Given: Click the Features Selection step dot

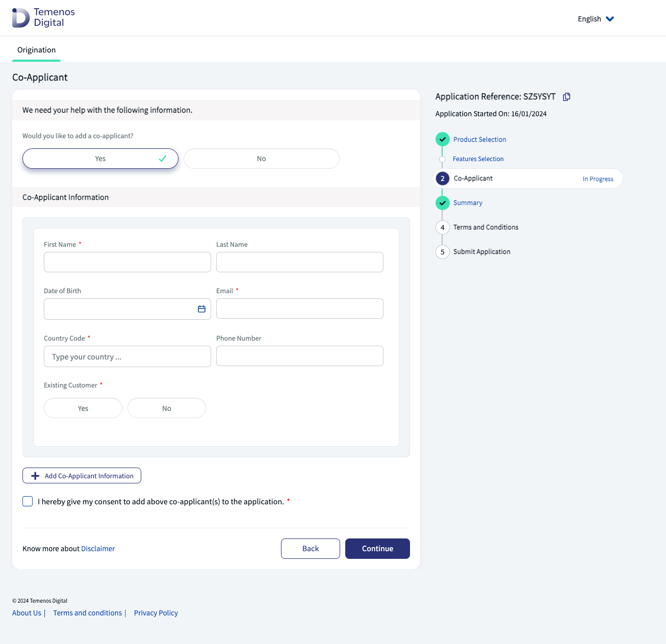Looking at the screenshot, I should (x=442, y=159).
